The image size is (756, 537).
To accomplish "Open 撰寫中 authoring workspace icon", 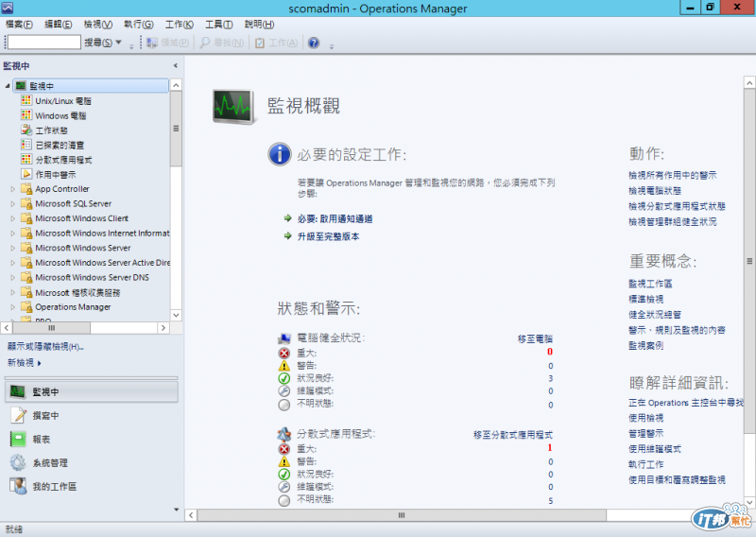I will [x=18, y=415].
